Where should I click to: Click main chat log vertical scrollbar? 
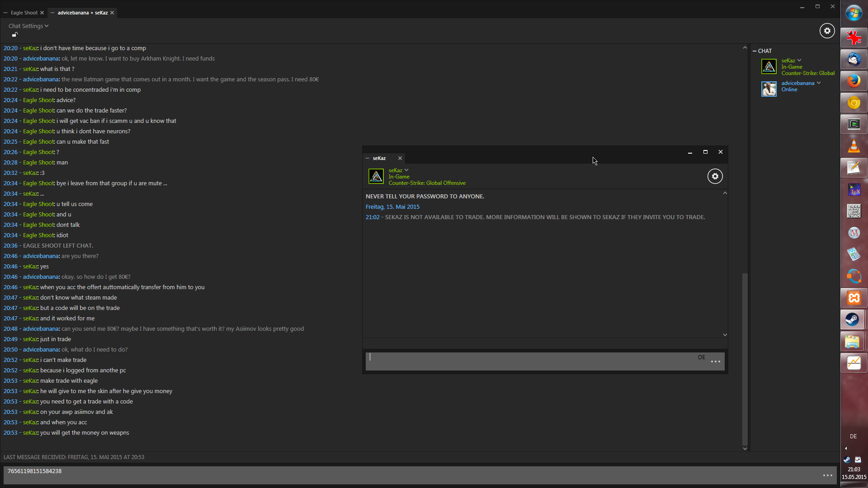pyautogui.click(x=745, y=359)
